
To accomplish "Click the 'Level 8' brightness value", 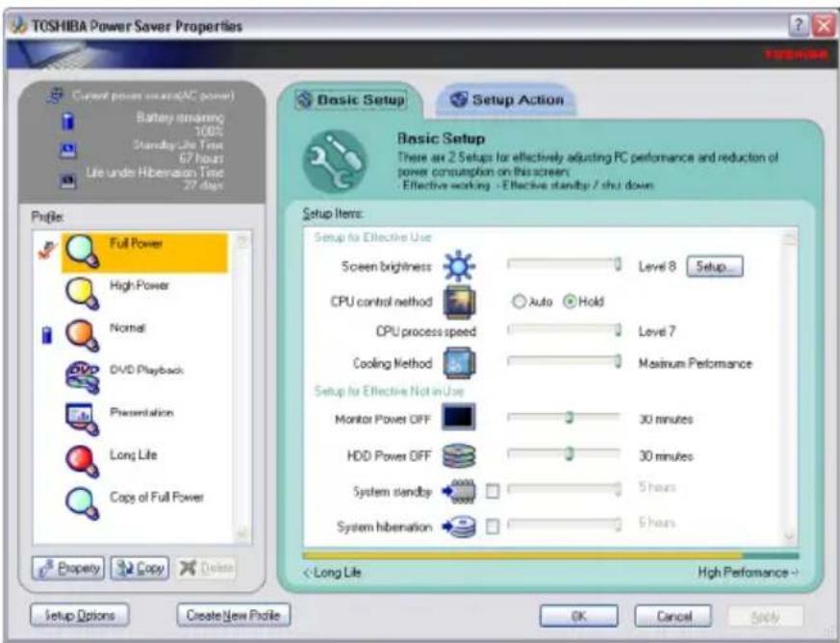I will [657, 267].
